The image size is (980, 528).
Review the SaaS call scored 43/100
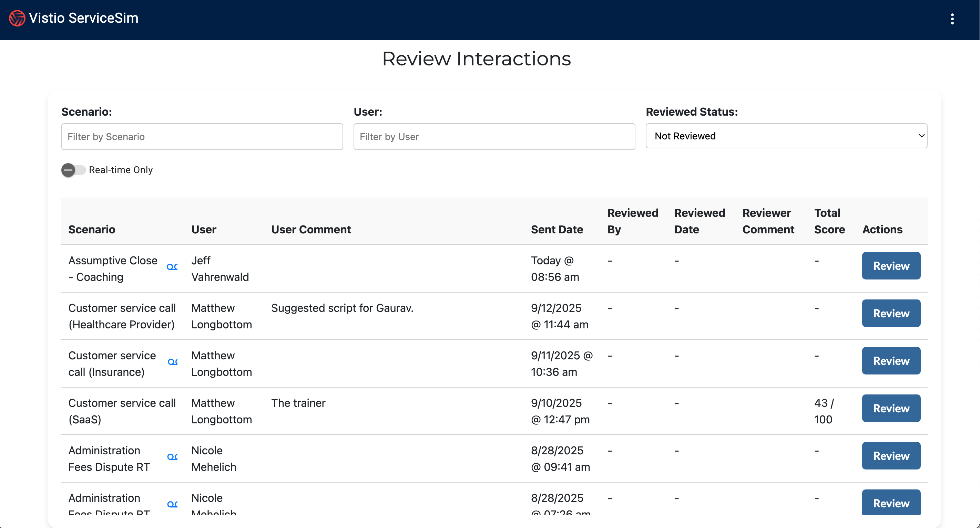pyautogui.click(x=891, y=408)
